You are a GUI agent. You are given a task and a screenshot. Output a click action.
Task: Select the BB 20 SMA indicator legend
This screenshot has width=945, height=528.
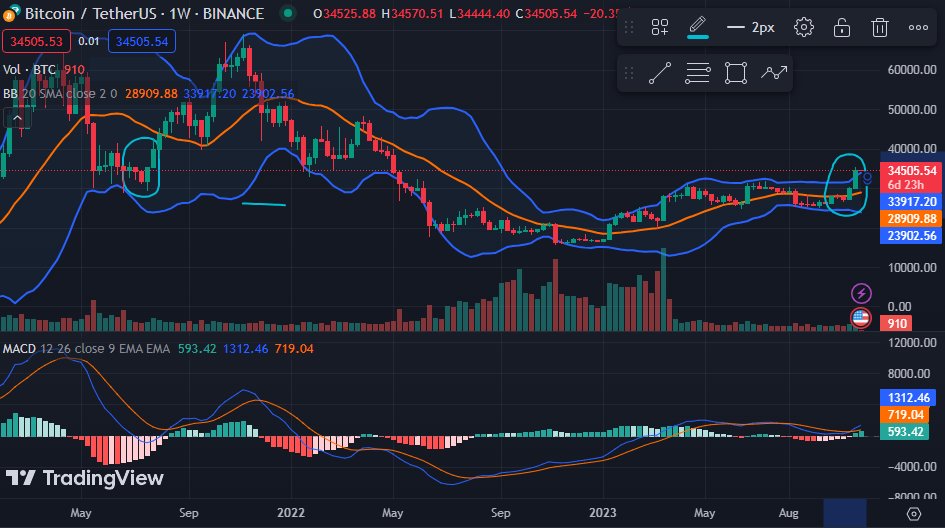point(60,94)
